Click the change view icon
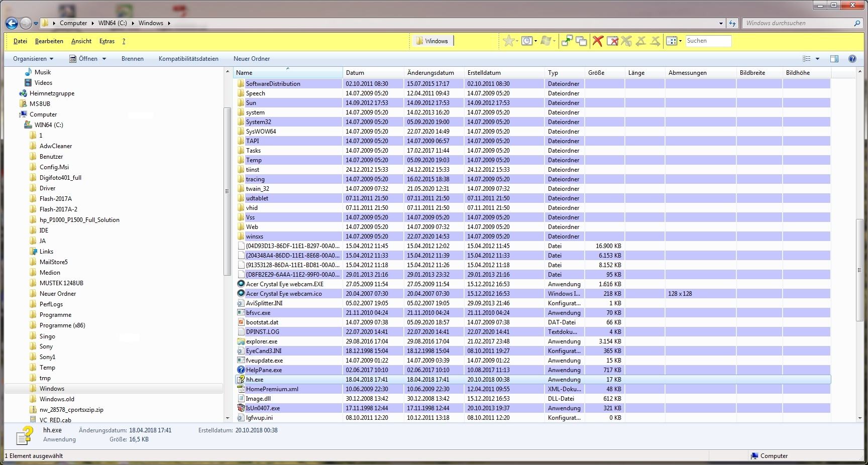868x465 pixels. (807, 59)
